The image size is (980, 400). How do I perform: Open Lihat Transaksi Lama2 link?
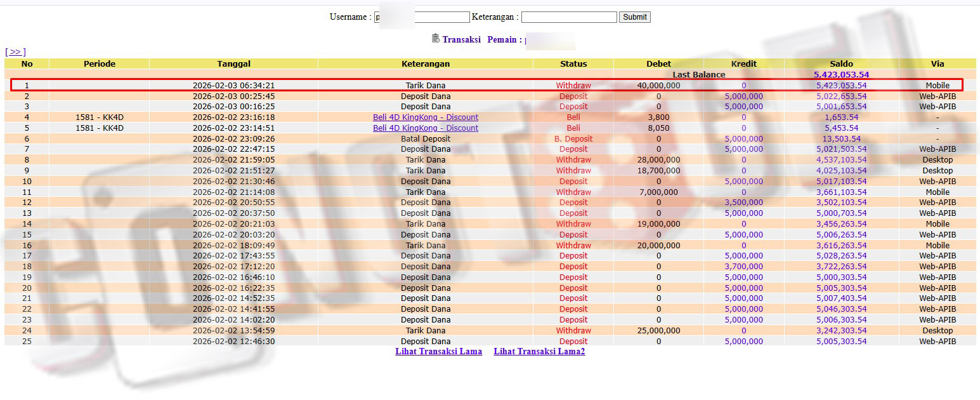click(539, 351)
